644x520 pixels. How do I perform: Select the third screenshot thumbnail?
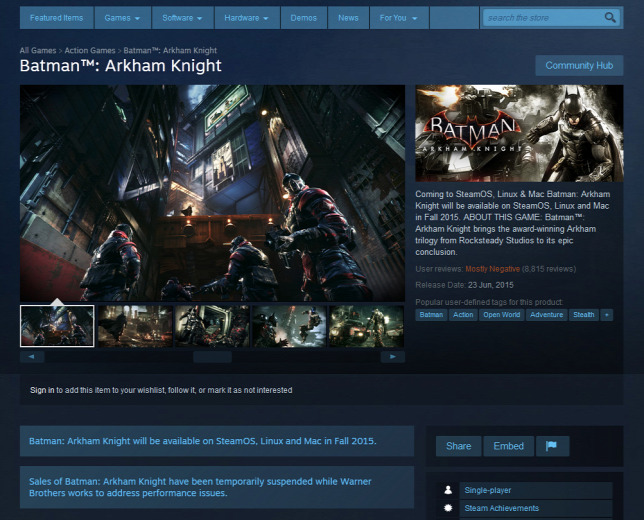[212, 326]
